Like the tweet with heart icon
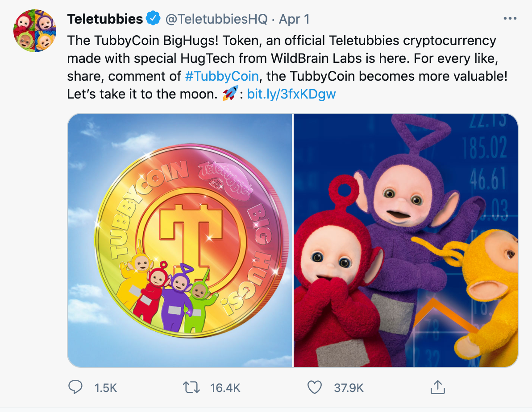Screen dimensions: 532x412 coord(315,387)
